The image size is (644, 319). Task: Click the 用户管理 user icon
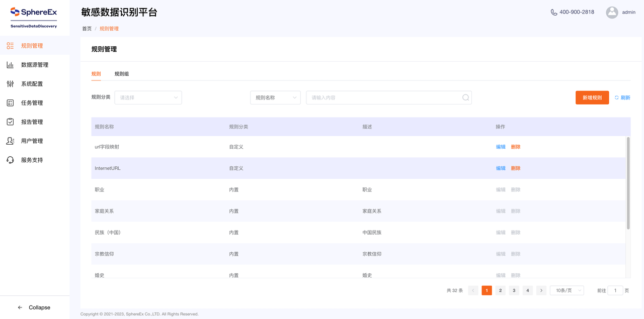(10, 141)
